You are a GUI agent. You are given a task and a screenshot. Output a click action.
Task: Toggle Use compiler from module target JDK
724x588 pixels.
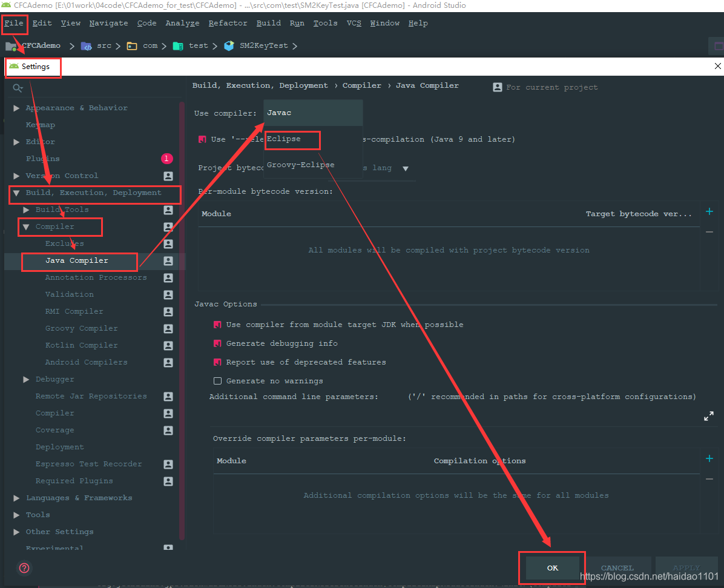[217, 325]
